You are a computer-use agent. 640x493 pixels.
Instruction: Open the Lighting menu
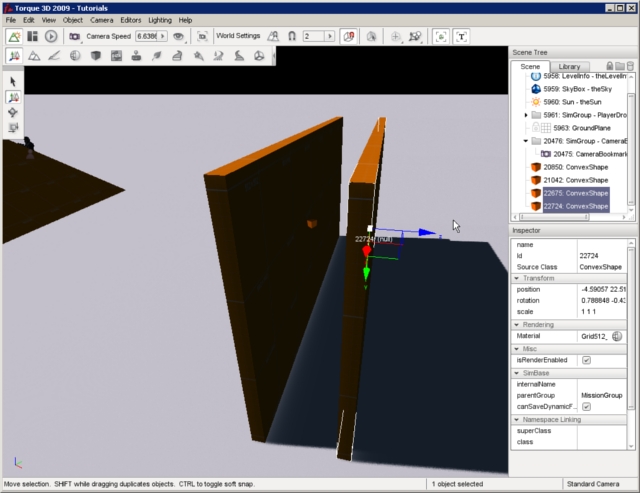(159, 20)
